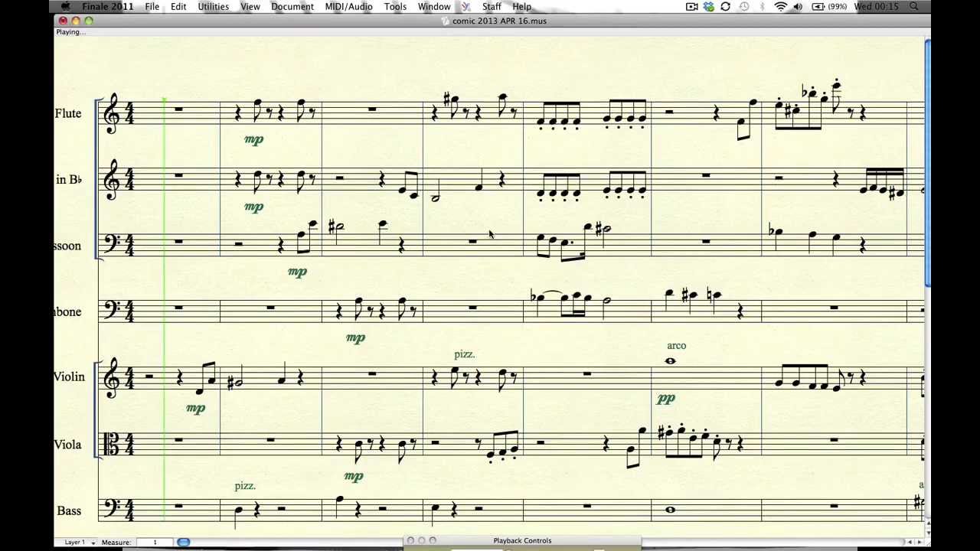Open the Help menu
Screen dimensions: 980x551
(x=522, y=7)
